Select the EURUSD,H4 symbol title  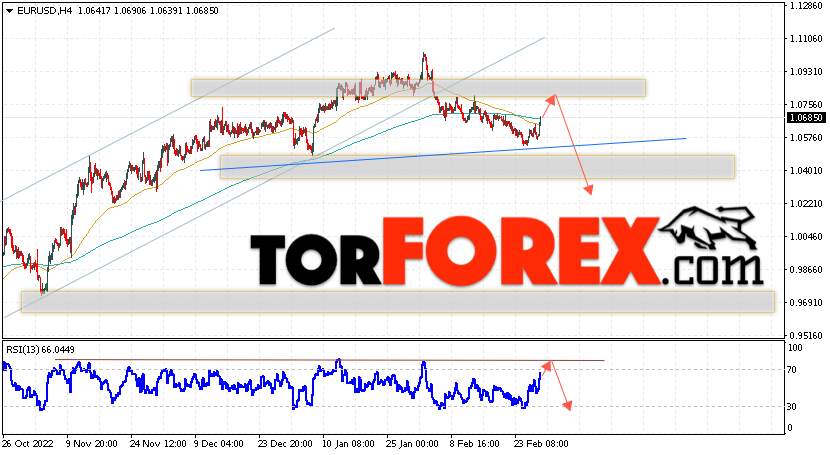44,11
